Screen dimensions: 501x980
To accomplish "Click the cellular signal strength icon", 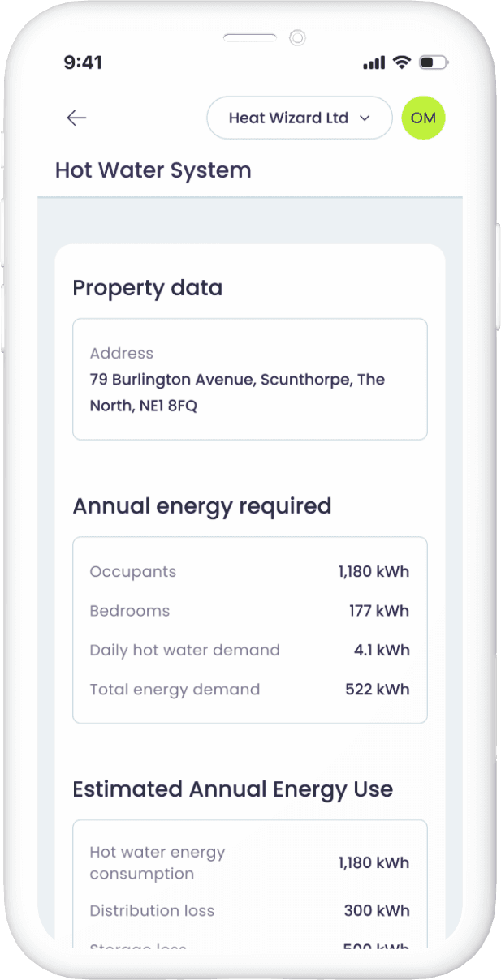I will click(373, 62).
